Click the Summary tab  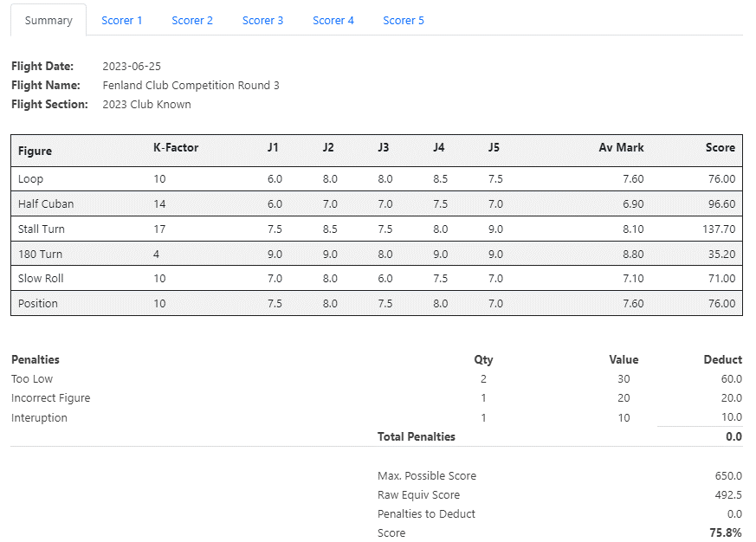tap(48, 20)
